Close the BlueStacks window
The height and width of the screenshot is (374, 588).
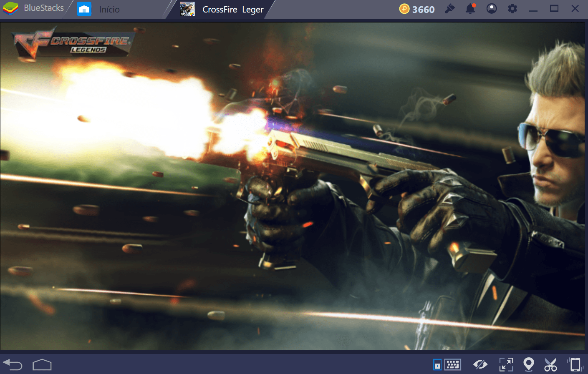coord(575,8)
